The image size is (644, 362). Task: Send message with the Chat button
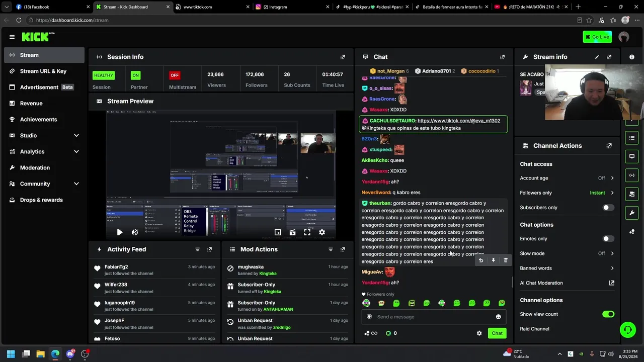pos(497,333)
